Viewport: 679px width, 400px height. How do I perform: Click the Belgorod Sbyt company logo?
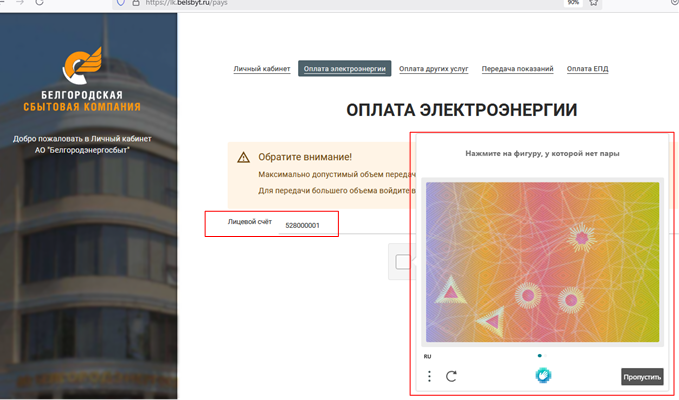pos(80,68)
